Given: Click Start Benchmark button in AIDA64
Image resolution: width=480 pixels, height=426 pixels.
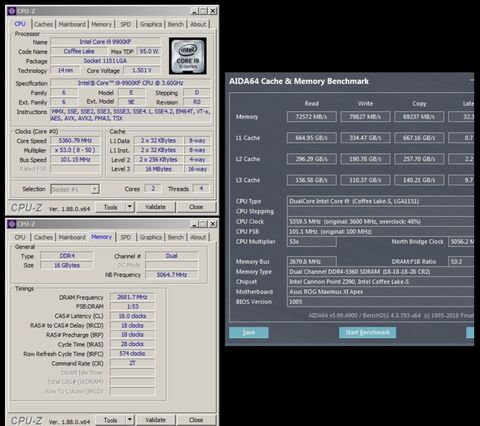Looking at the screenshot, I should tap(367, 332).
